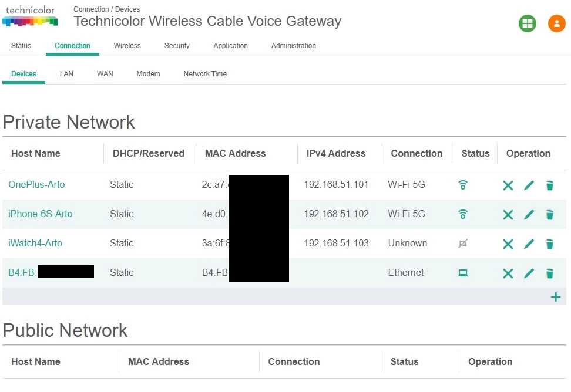The width and height of the screenshot is (571, 392).
Task: Click Wi-Fi status icon for iPhone-6S-Arto
Action: tap(463, 214)
